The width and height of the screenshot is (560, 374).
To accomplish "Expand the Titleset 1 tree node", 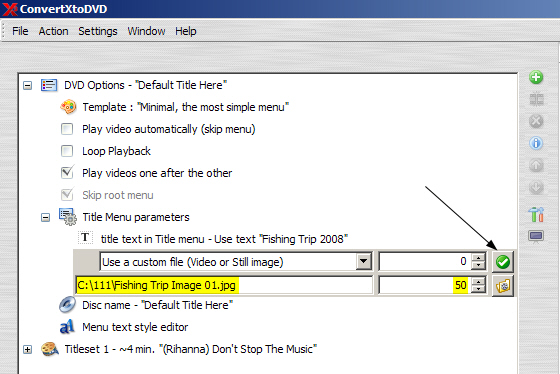I will click(28, 349).
